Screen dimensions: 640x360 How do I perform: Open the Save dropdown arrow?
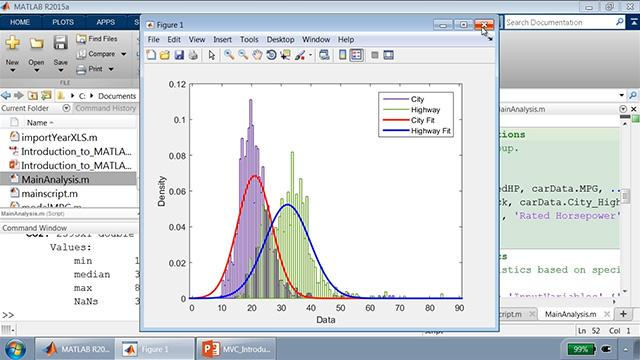click(x=60, y=71)
